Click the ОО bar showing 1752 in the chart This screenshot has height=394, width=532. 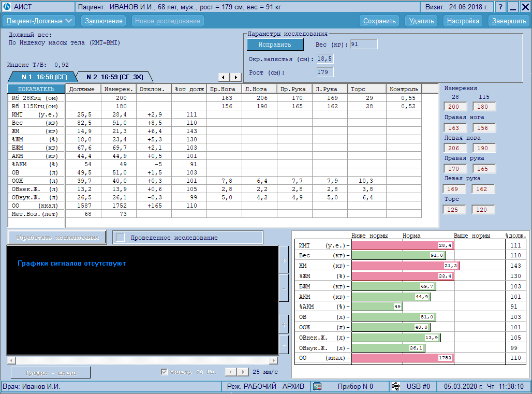click(x=403, y=358)
